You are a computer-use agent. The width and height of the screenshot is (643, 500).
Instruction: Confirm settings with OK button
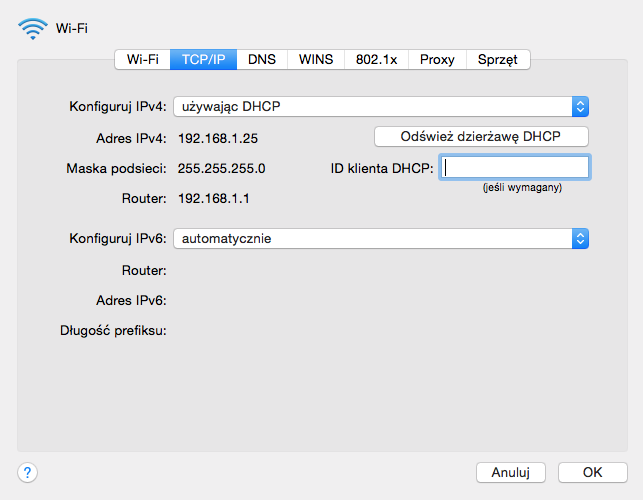592,472
